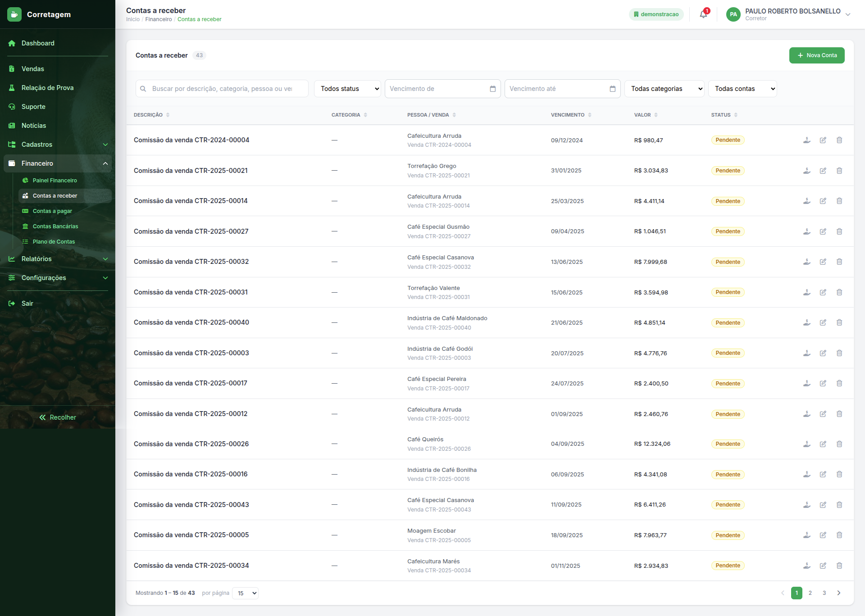Click the Nova Conta button

(817, 55)
